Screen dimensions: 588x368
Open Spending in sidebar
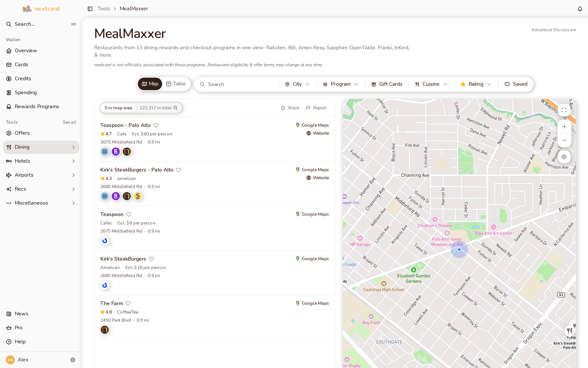[41, 93]
